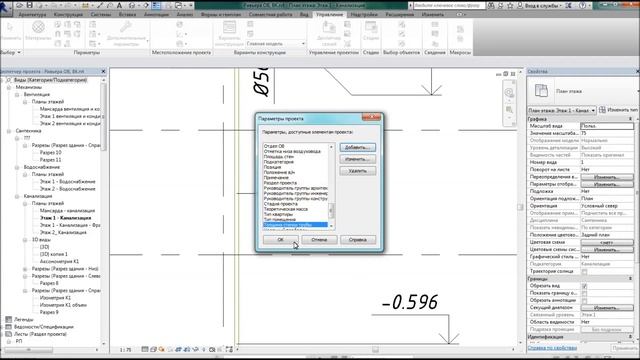640x360 pixels.
Task: Collapse the 3D виды tree node
Action: click(x=25, y=240)
